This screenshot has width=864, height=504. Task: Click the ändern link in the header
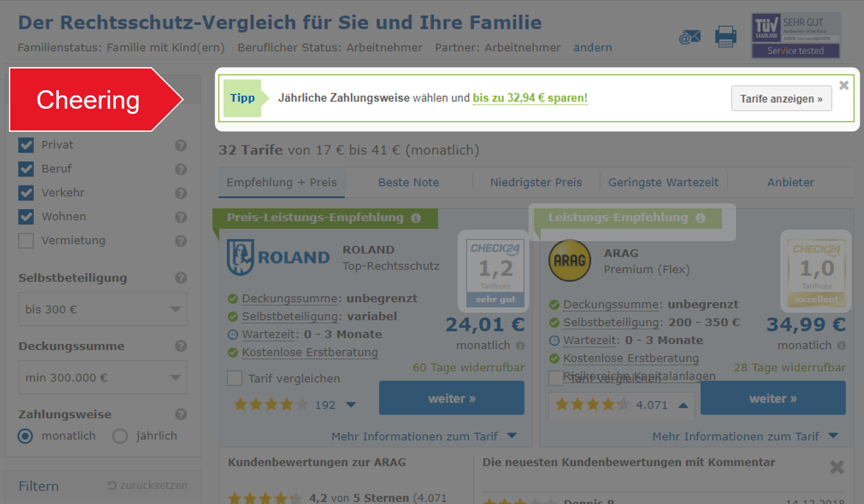(593, 48)
